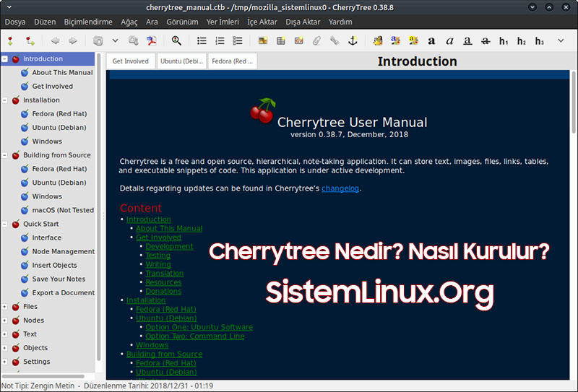The height and width of the screenshot is (392, 578).
Task: Apply heading 2 style
Action: point(522,41)
